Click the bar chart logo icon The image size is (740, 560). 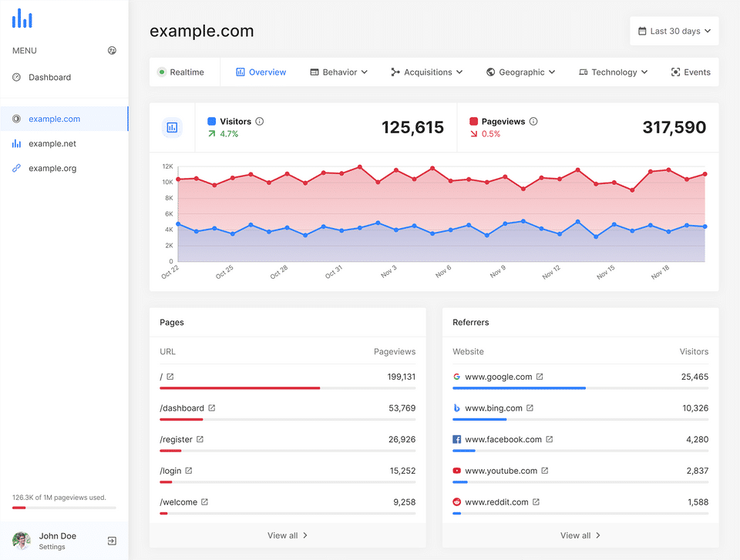(22, 18)
